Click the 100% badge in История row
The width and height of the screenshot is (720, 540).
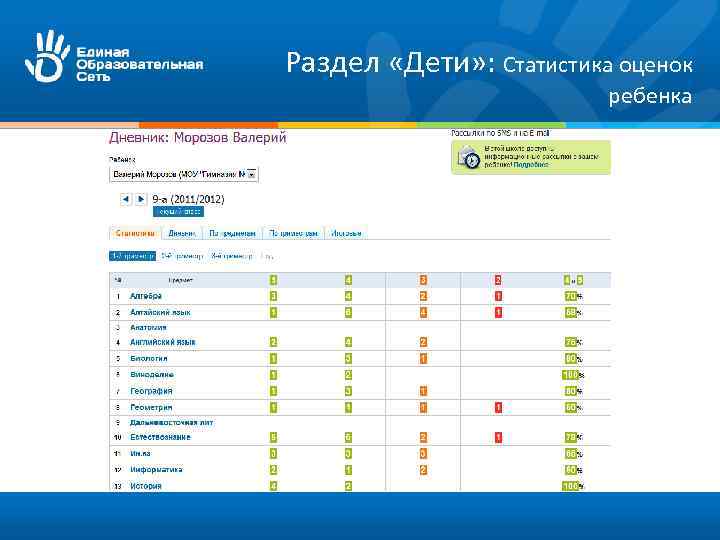570,486
